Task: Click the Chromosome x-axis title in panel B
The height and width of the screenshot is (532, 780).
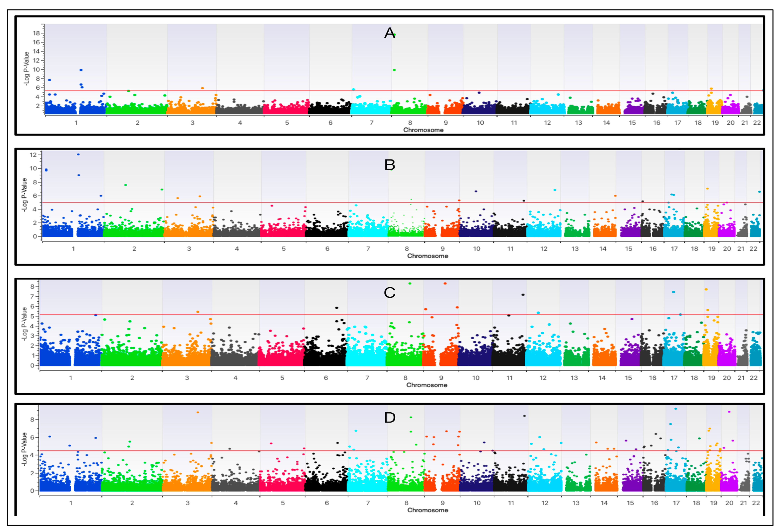Action: [428, 256]
